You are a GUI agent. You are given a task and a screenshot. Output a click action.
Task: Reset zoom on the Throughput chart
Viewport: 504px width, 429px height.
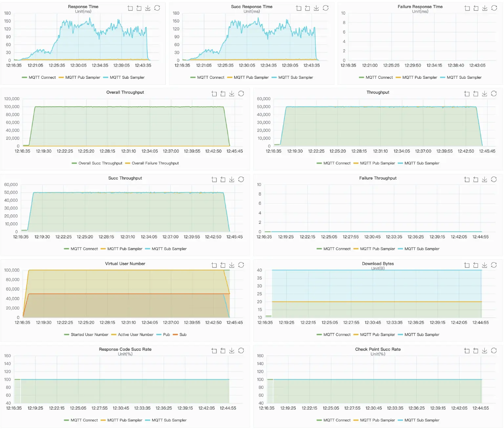[475, 94]
